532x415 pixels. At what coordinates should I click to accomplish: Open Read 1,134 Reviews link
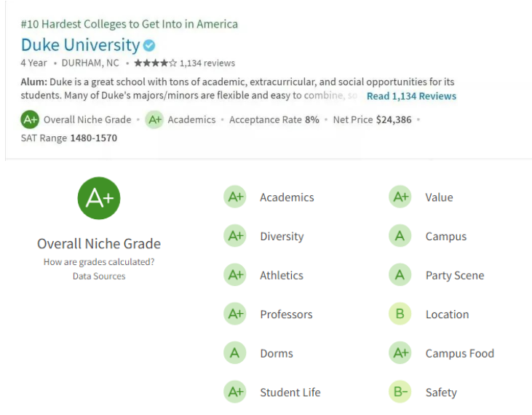411,96
